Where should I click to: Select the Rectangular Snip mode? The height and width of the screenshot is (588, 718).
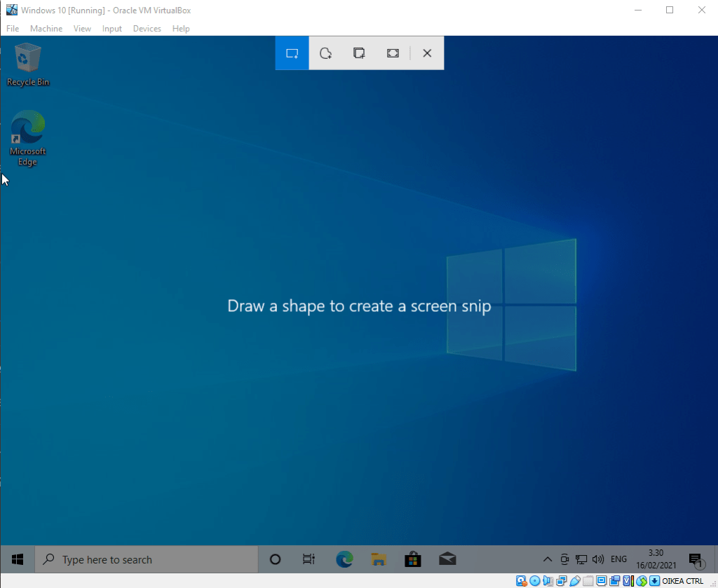tap(292, 53)
